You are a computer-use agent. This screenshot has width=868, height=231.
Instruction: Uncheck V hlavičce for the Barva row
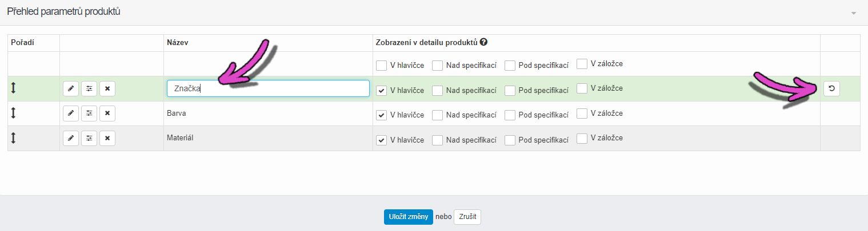coord(382,115)
